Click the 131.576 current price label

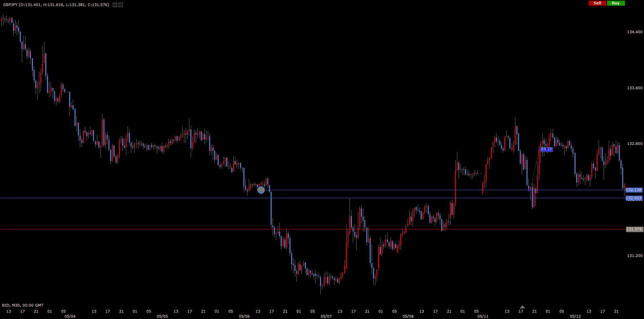tap(634, 229)
